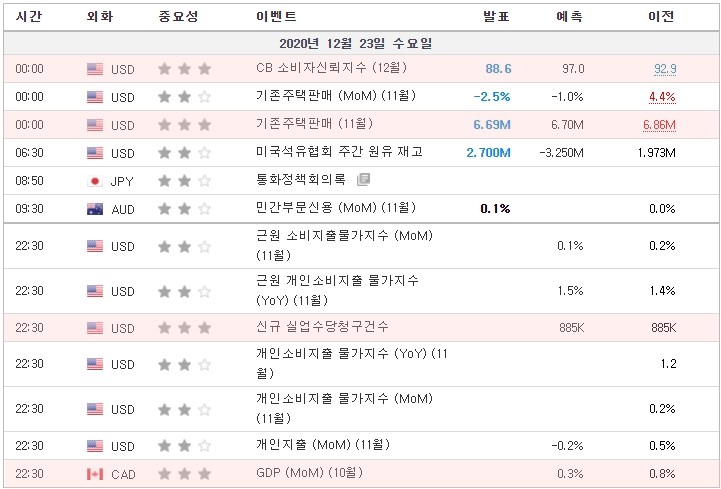Click the Japan flag icon for JPY
This screenshot has width=721, height=489.
pyautogui.click(x=95, y=181)
